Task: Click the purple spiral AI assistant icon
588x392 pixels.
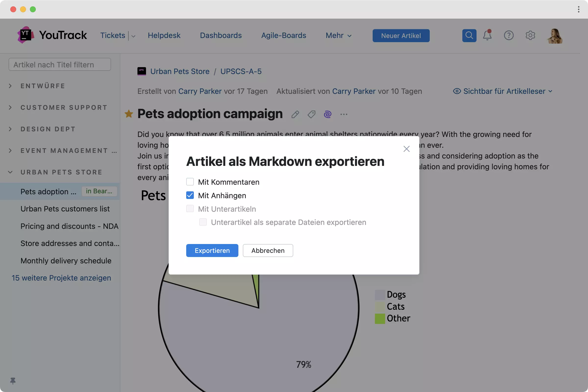Action: (328, 114)
